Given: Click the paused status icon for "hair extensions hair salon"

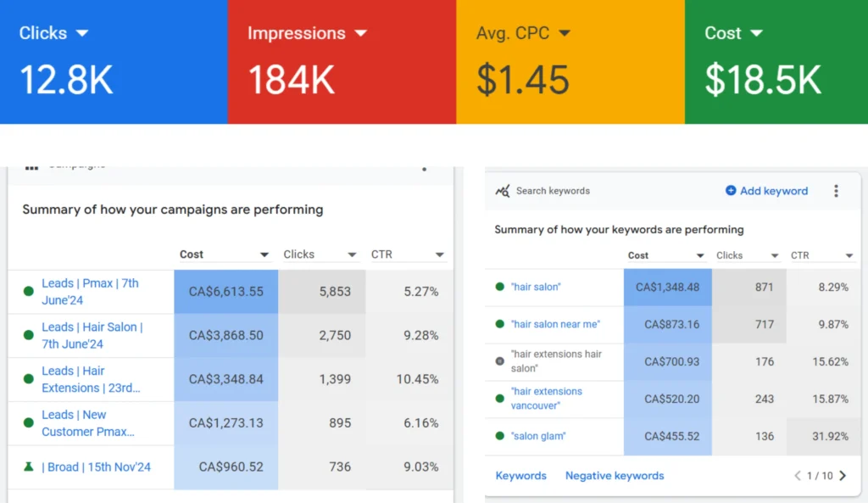Looking at the screenshot, I should (x=499, y=360).
